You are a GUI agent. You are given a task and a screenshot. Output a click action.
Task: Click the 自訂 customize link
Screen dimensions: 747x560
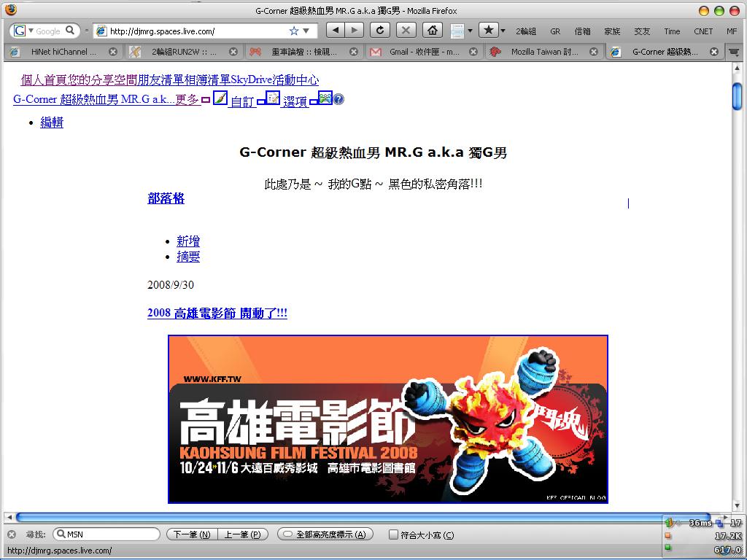coord(243,101)
